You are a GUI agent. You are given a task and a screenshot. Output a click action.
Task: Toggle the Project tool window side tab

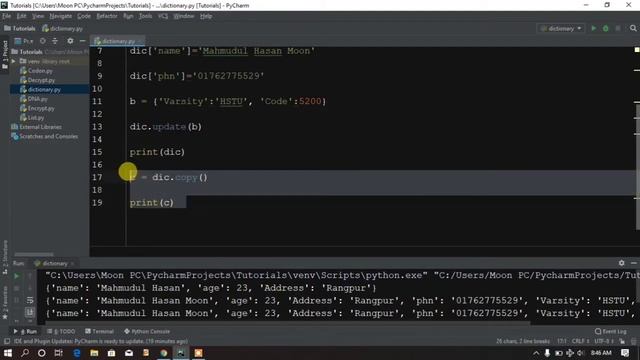point(5,55)
